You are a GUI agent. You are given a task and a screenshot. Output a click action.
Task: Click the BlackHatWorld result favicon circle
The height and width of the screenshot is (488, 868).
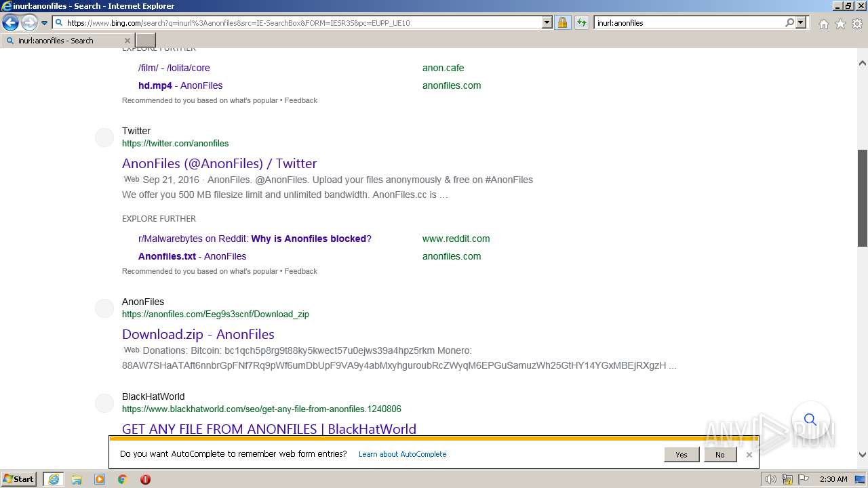coord(104,403)
